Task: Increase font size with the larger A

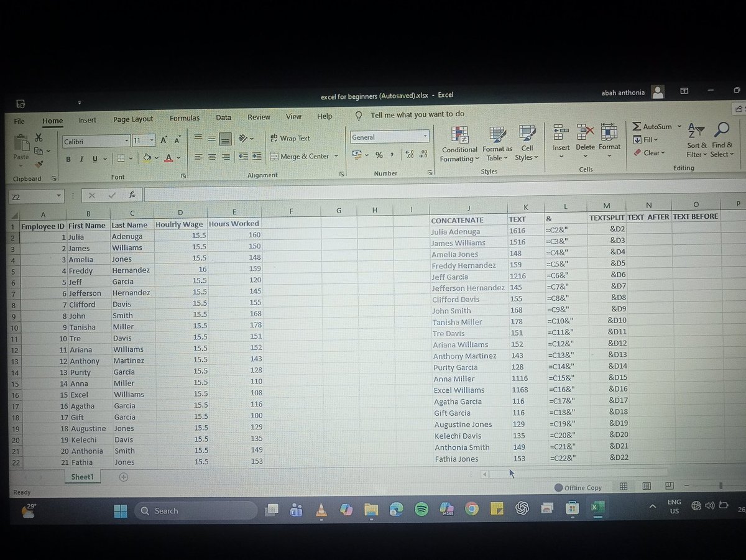Action: tap(164, 140)
